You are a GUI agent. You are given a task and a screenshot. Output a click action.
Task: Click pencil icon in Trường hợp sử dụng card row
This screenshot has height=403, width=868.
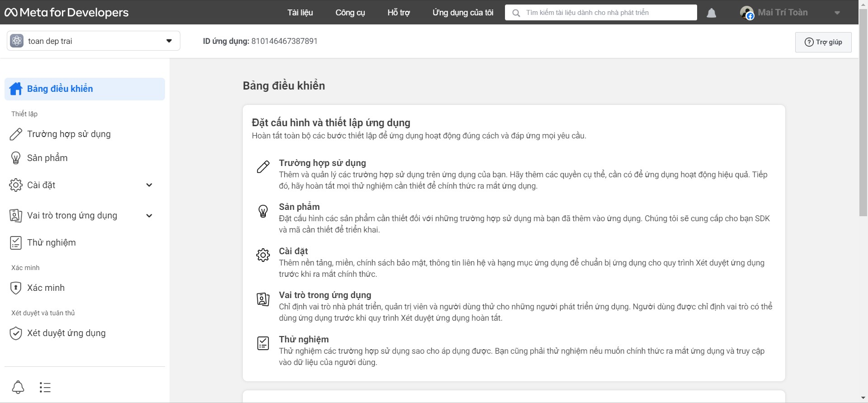(x=263, y=167)
